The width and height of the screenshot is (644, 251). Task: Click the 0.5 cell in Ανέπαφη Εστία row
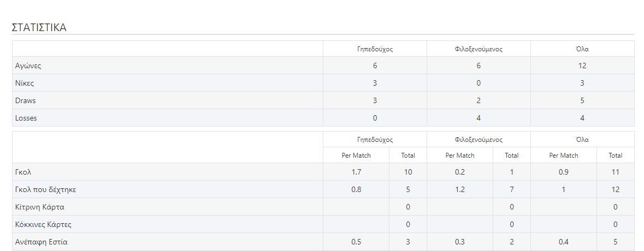356,242
